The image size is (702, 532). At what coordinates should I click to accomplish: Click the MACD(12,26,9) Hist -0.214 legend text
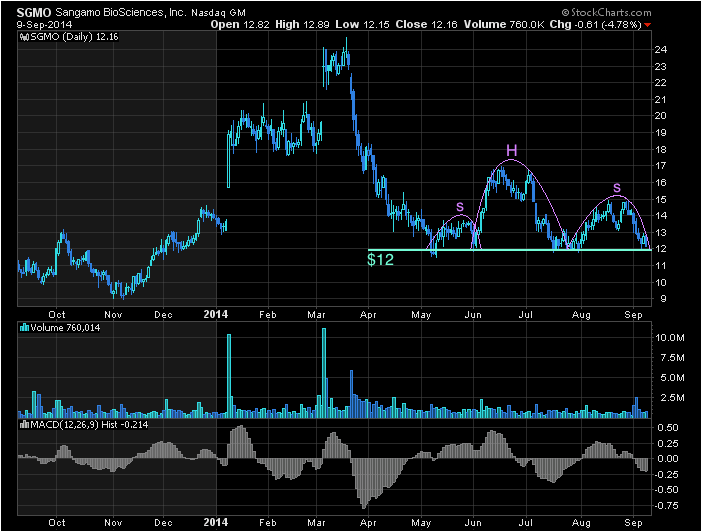point(89,425)
